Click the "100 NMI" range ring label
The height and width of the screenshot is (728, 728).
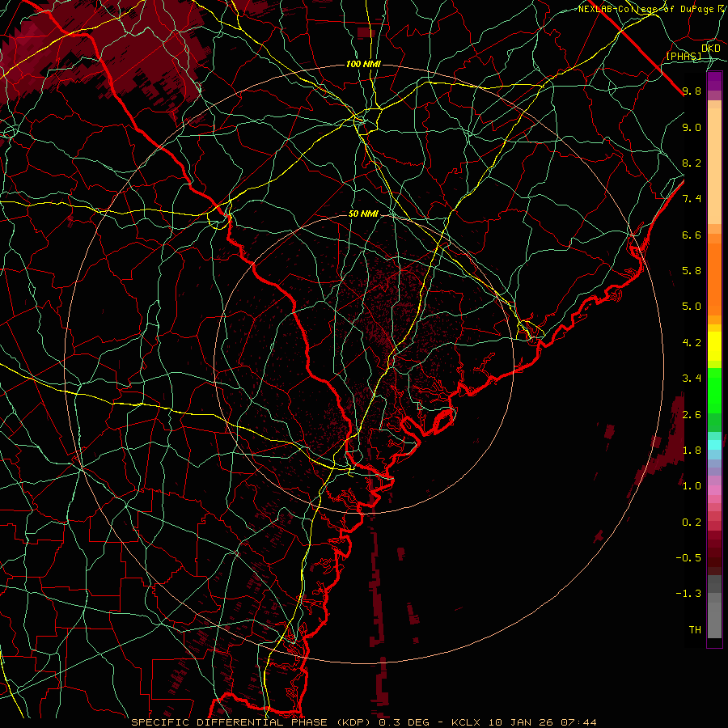click(363, 64)
